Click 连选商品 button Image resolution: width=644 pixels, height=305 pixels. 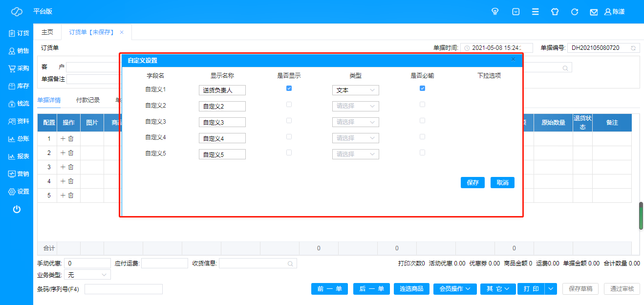[x=411, y=289]
